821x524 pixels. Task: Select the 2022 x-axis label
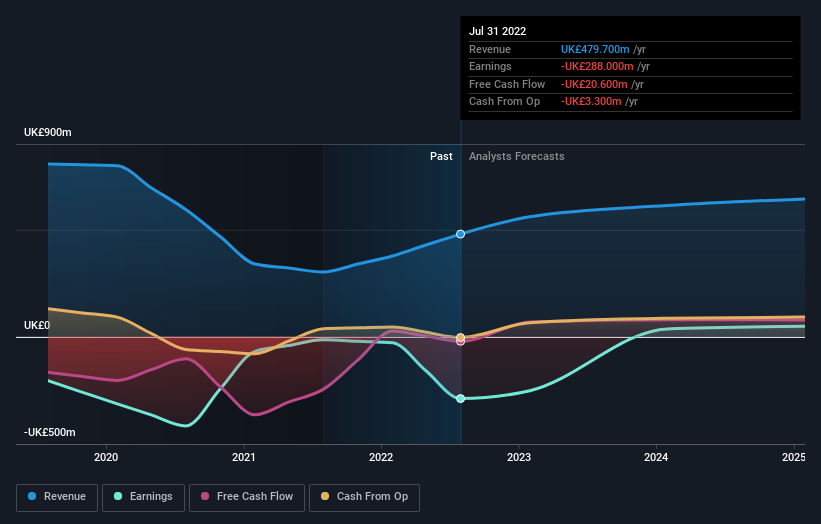(x=381, y=457)
